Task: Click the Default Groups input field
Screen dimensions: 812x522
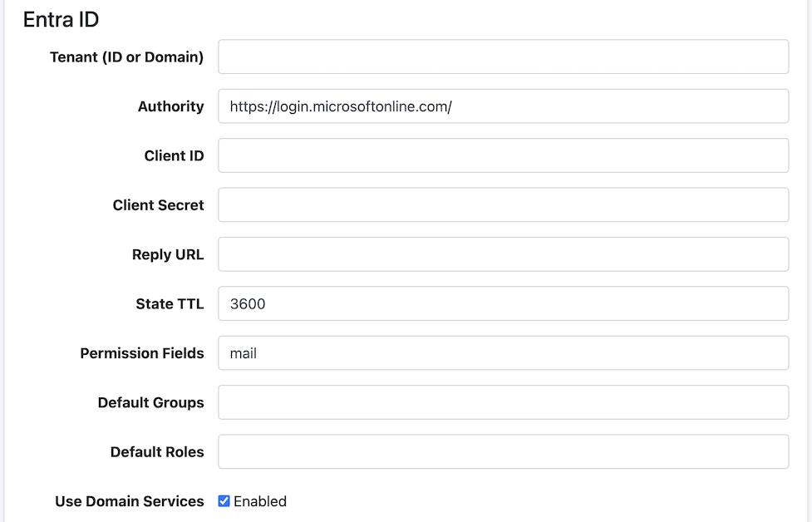Action: tap(504, 402)
